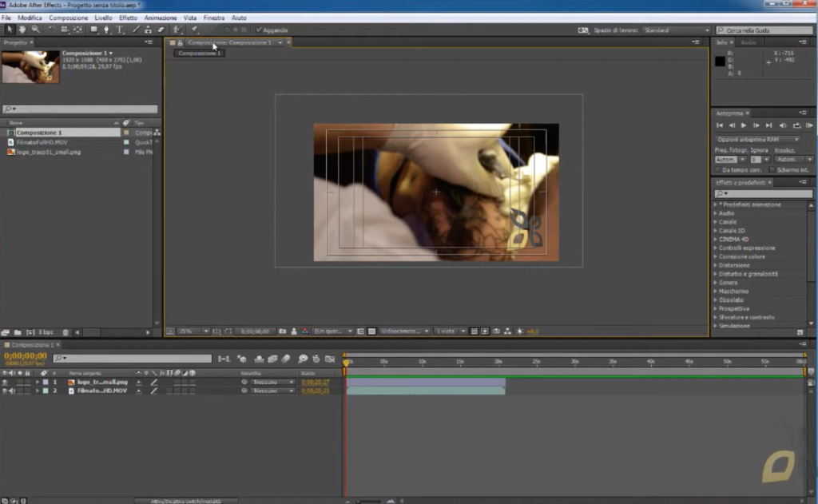The width and height of the screenshot is (818, 504).
Task: Open 'Opzioni anteprima RAM' dropdown
Action: click(x=757, y=140)
